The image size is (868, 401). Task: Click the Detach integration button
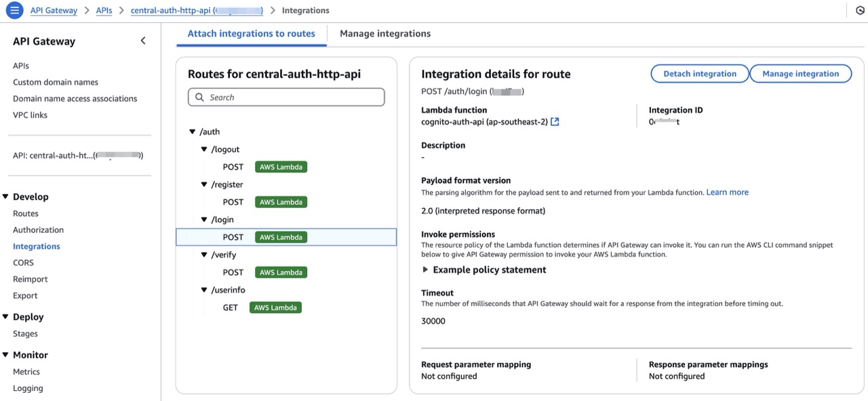click(699, 74)
